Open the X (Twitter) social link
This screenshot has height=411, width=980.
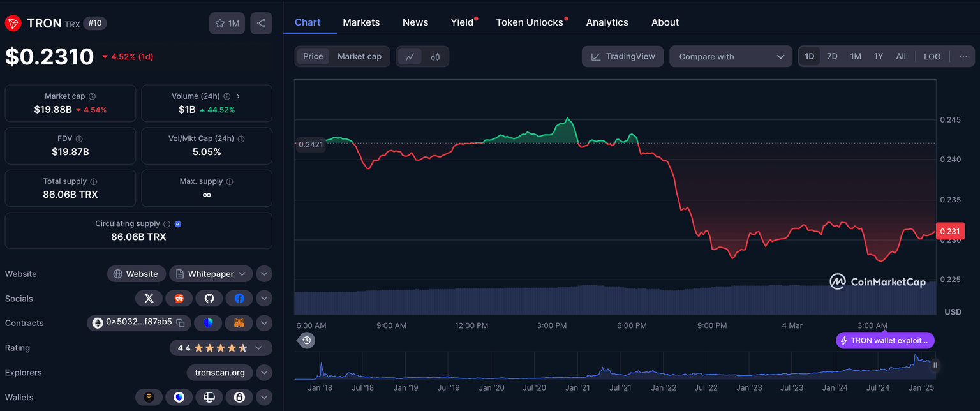[x=149, y=298]
